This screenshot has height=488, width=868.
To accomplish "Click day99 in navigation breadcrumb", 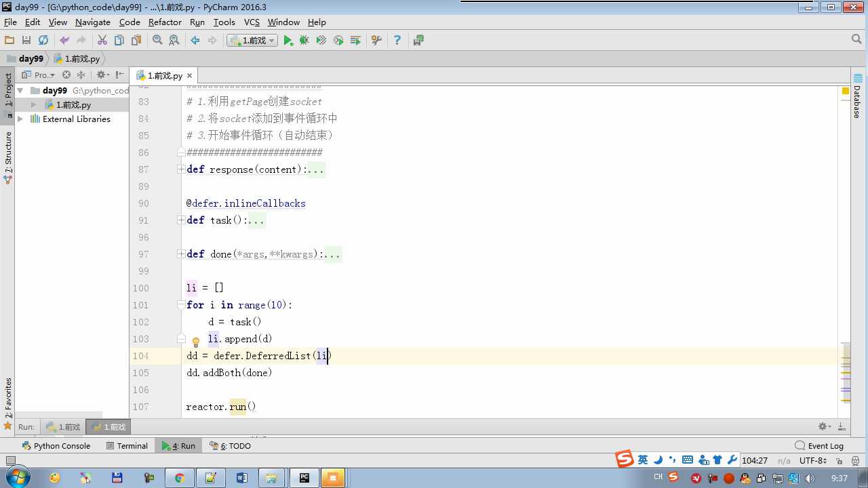I will pyautogui.click(x=25, y=59).
